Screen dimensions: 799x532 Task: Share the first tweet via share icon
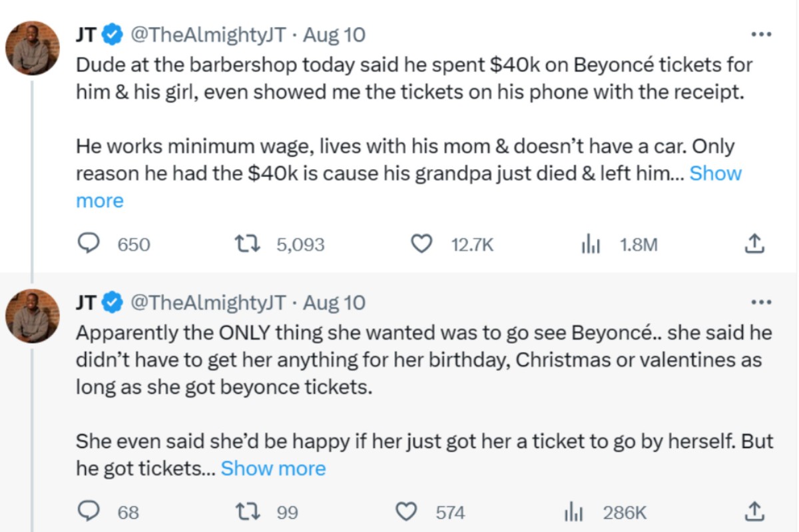pos(753,244)
